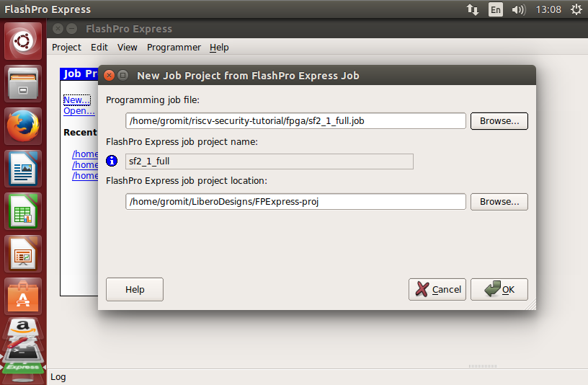Launch the Files manager from dock

(x=23, y=84)
